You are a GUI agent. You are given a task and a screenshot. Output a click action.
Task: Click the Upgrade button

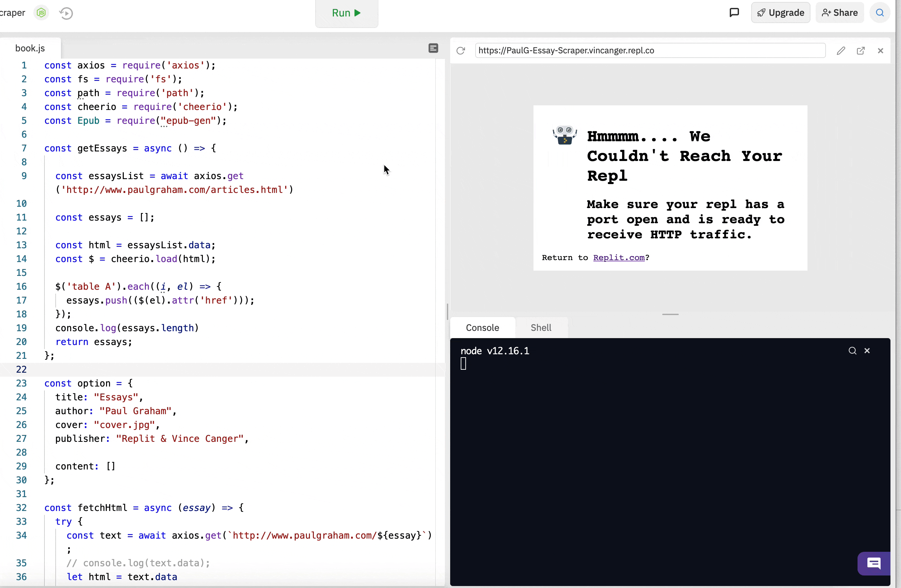coord(780,13)
